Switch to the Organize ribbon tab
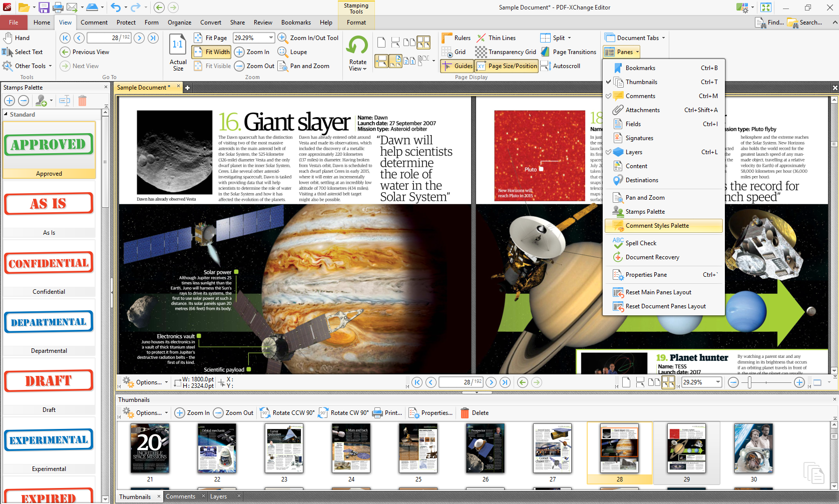 coord(179,23)
